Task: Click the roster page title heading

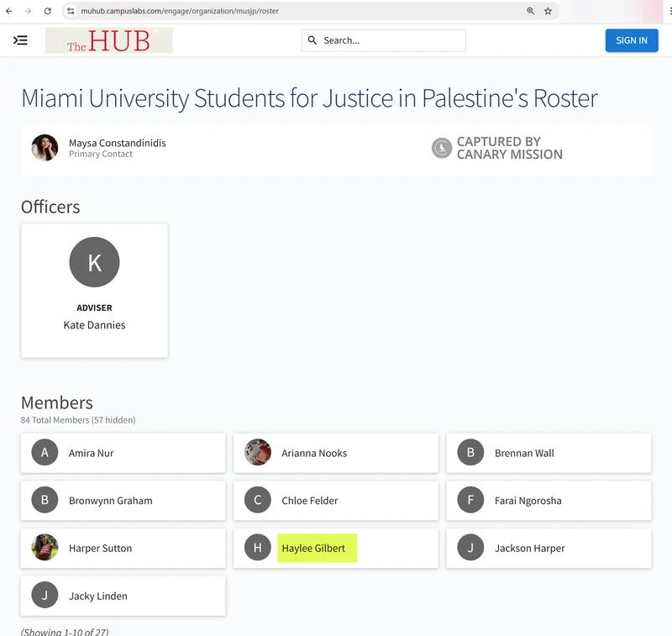Action: point(309,98)
